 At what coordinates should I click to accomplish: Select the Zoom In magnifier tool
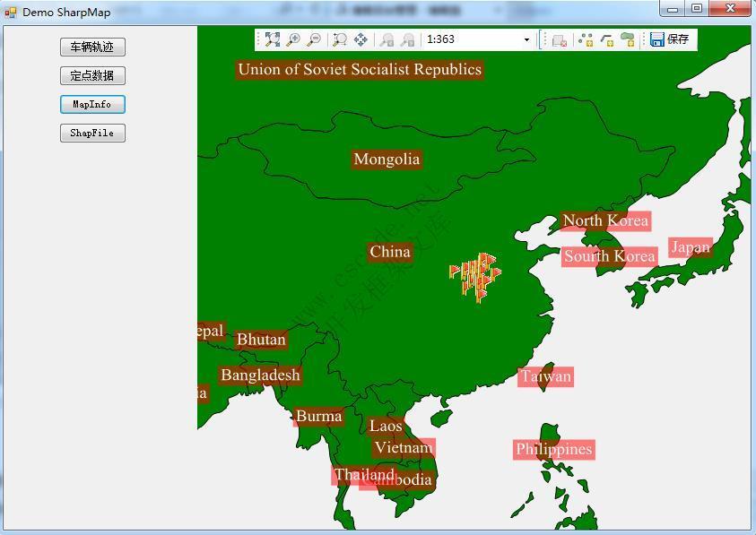[x=293, y=39]
